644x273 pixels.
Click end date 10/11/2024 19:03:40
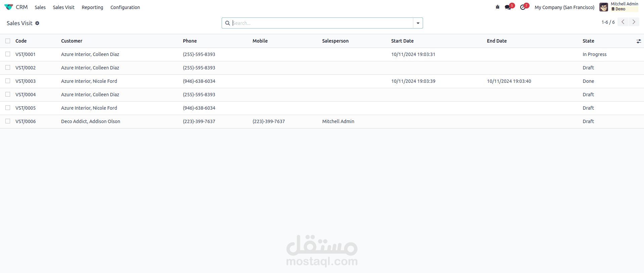coord(509,81)
